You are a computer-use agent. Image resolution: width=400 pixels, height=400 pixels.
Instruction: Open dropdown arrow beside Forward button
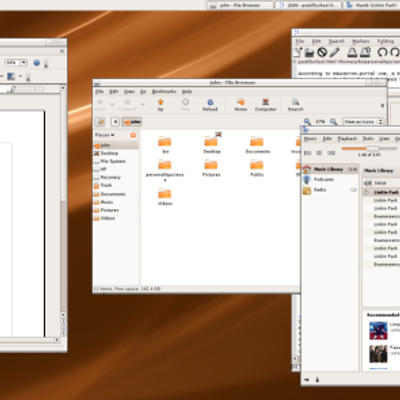coord(143,105)
